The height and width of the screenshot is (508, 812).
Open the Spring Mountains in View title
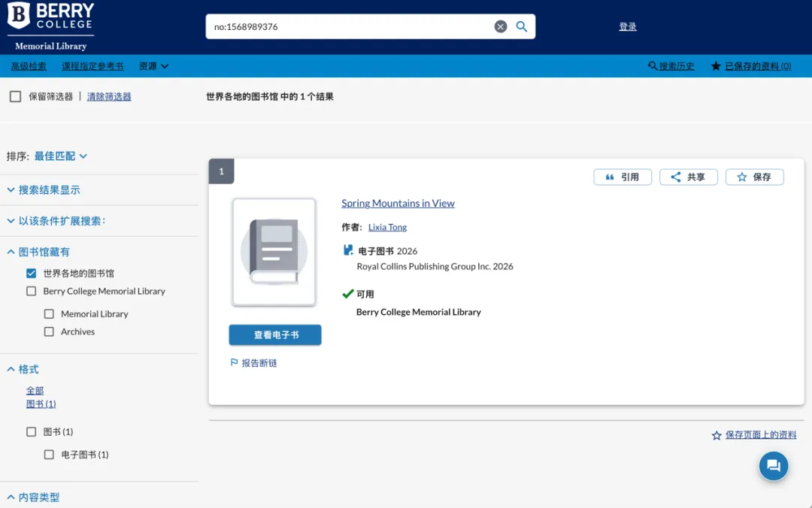[x=398, y=203]
